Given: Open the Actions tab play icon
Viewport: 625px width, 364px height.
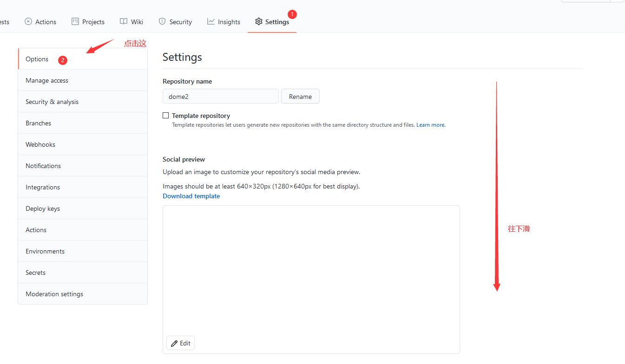Looking at the screenshot, I should coord(28,21).
